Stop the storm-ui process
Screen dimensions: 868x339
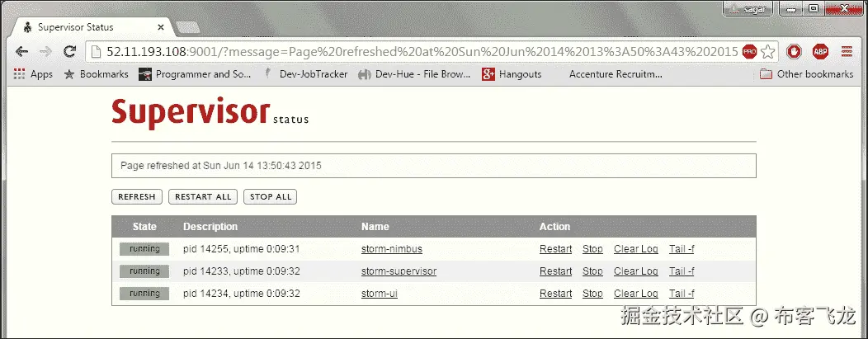click(592, 294)
